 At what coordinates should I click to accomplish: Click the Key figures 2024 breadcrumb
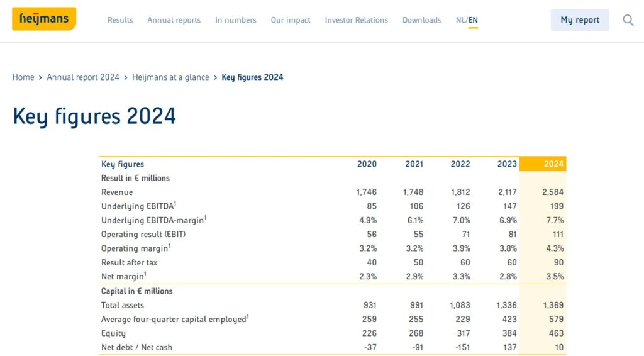tap(252, 77)
